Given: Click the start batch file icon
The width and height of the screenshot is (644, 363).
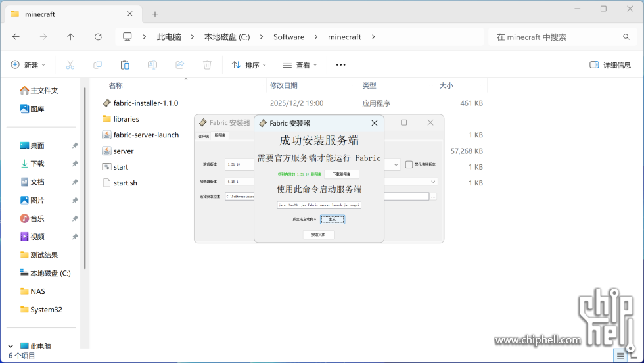Looking at the screenshot, I should click(107, 167).
